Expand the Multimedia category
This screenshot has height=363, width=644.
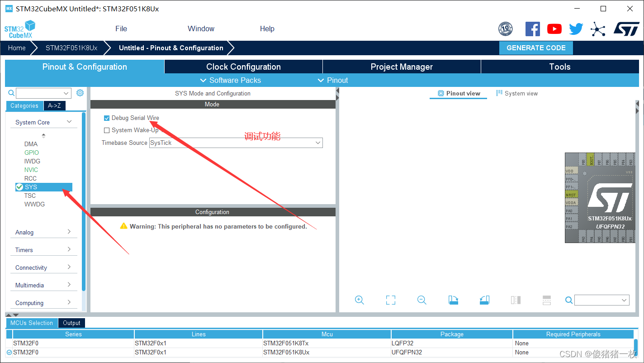(x=43, y=285)
